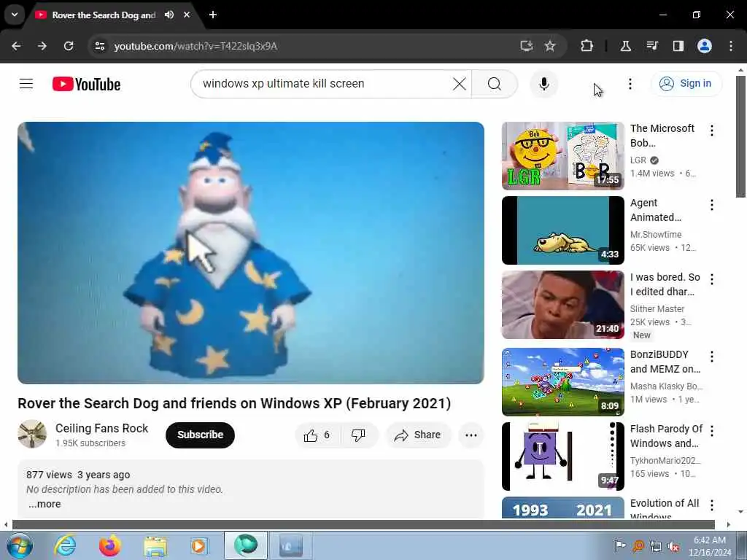Go back to the previous page
The height and width of the screenshot is (560, 747).
point(16,46)
